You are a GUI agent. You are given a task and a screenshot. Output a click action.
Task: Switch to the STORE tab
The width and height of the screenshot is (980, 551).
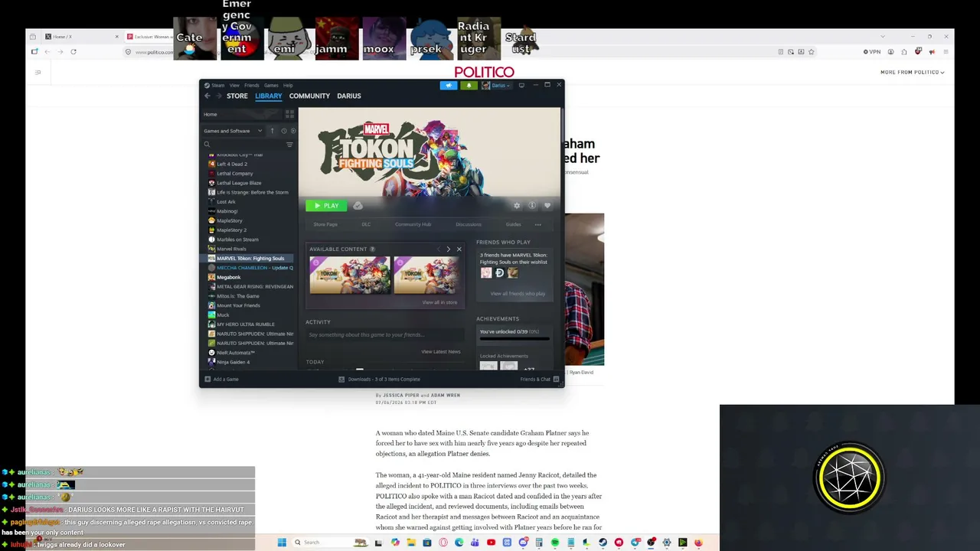237,96
